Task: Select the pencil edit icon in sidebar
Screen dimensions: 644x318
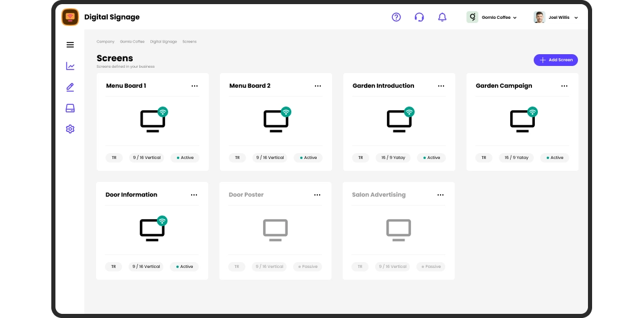Action: coord(70,87)
